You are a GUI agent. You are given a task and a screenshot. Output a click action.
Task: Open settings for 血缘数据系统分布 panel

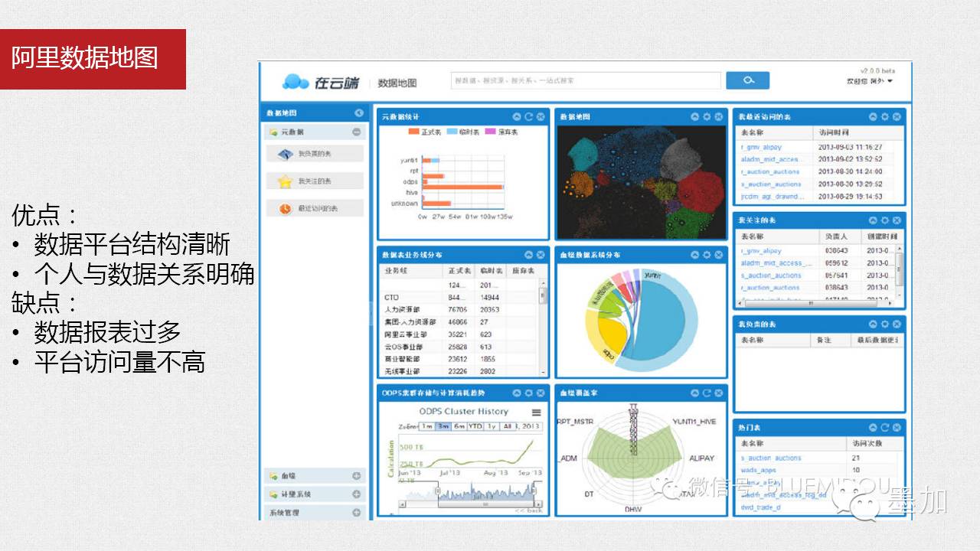[707, 255]
